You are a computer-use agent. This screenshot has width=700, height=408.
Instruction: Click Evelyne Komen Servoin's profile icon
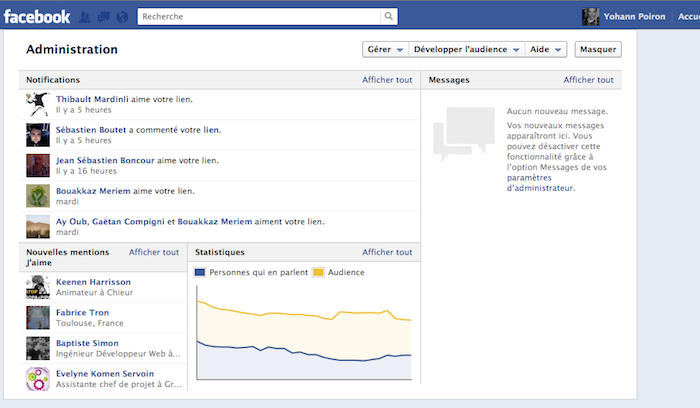38,380
